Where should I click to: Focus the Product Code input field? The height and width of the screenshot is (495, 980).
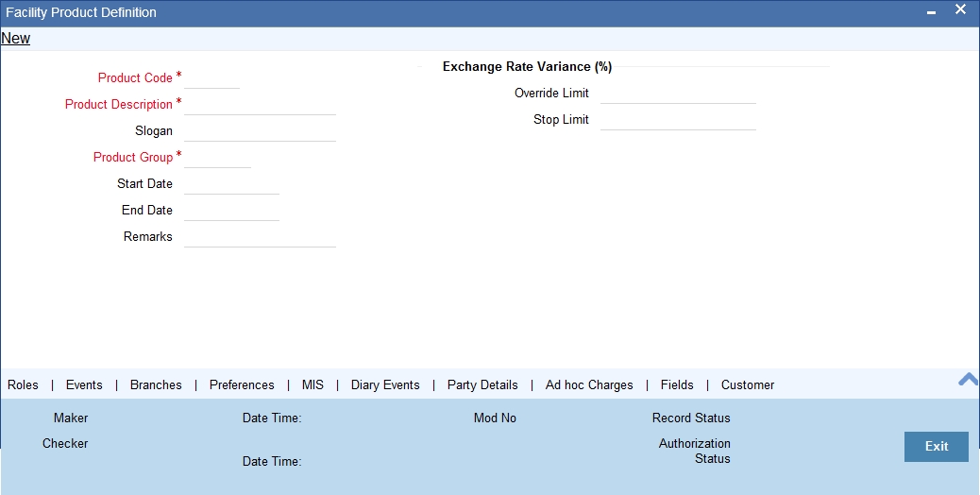pos(211,78)
